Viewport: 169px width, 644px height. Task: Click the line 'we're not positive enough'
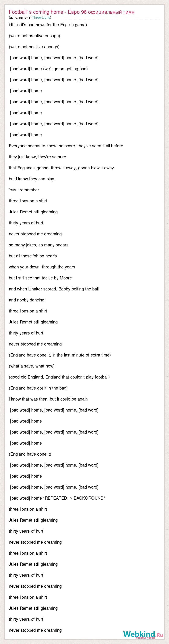pos(34,47)
